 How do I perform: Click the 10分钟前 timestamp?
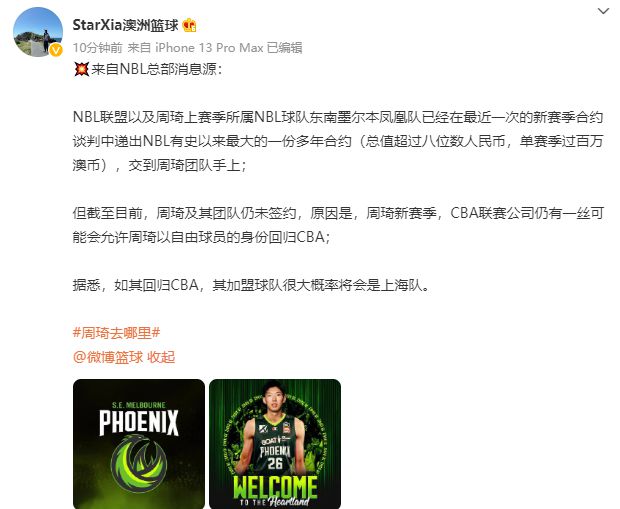tap(98, 48)
